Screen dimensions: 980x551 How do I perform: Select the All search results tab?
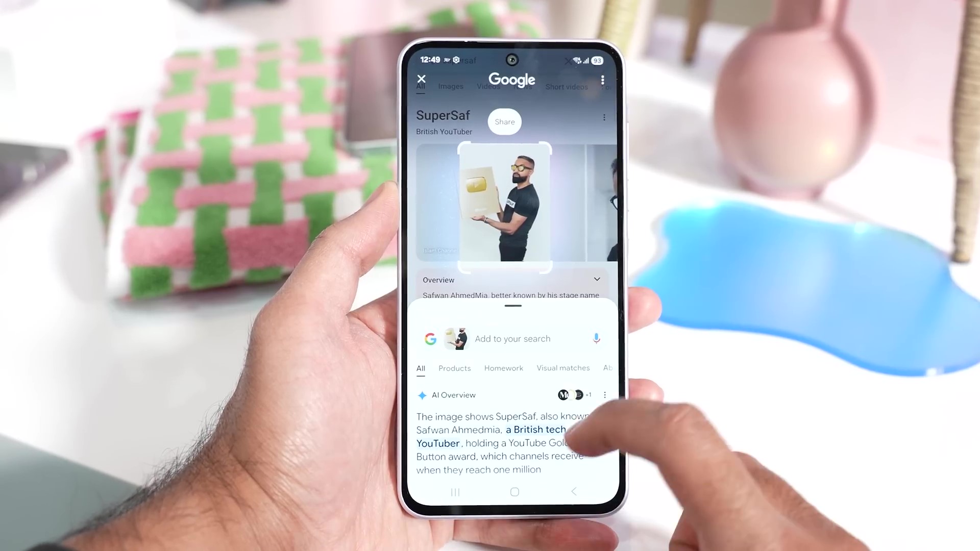click(x=420, y=367)
